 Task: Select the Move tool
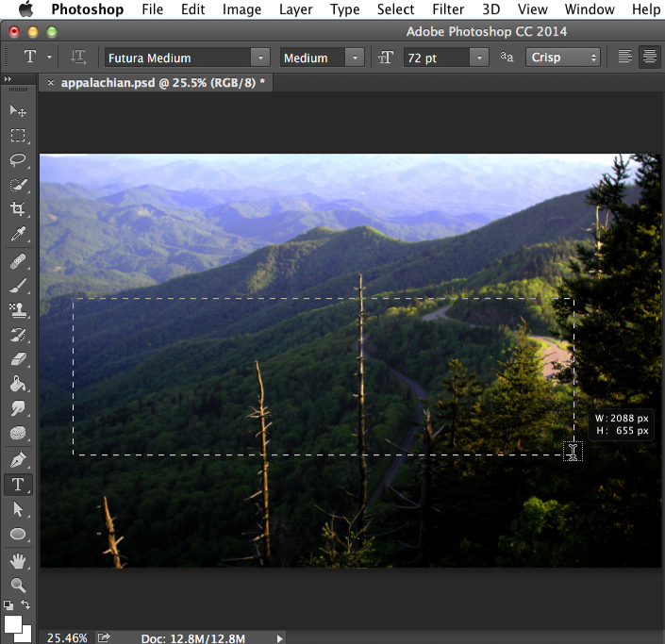18,110
